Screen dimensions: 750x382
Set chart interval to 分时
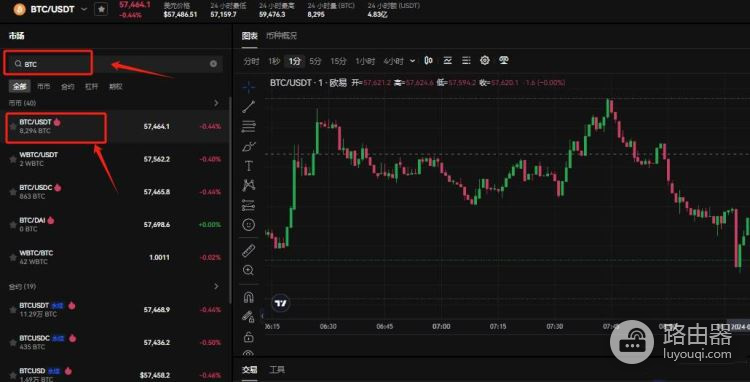(251, 61)
